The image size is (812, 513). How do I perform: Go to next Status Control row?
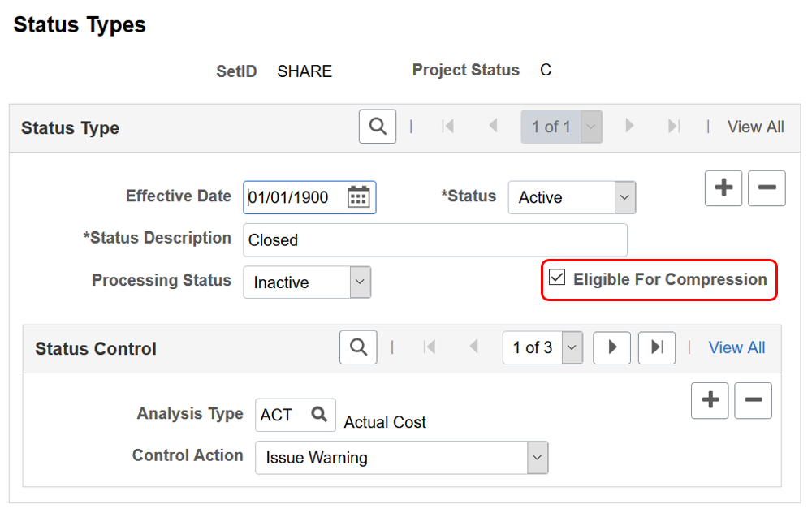click(x=612, y=347)
